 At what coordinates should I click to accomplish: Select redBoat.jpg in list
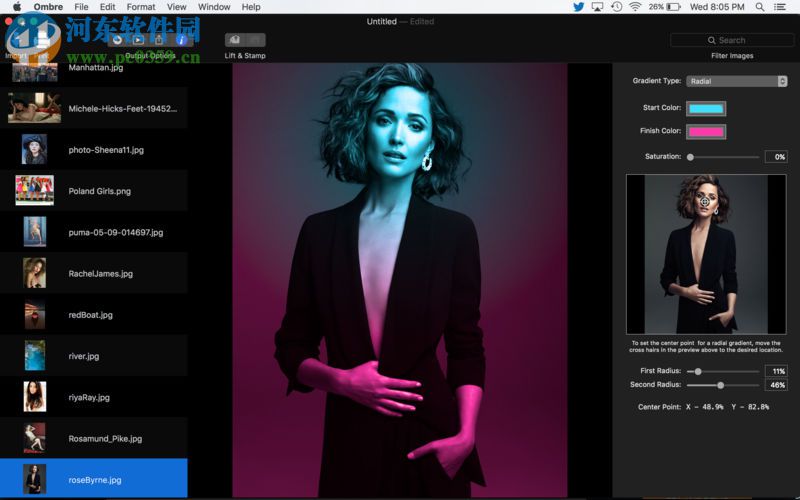click(94, 315)
